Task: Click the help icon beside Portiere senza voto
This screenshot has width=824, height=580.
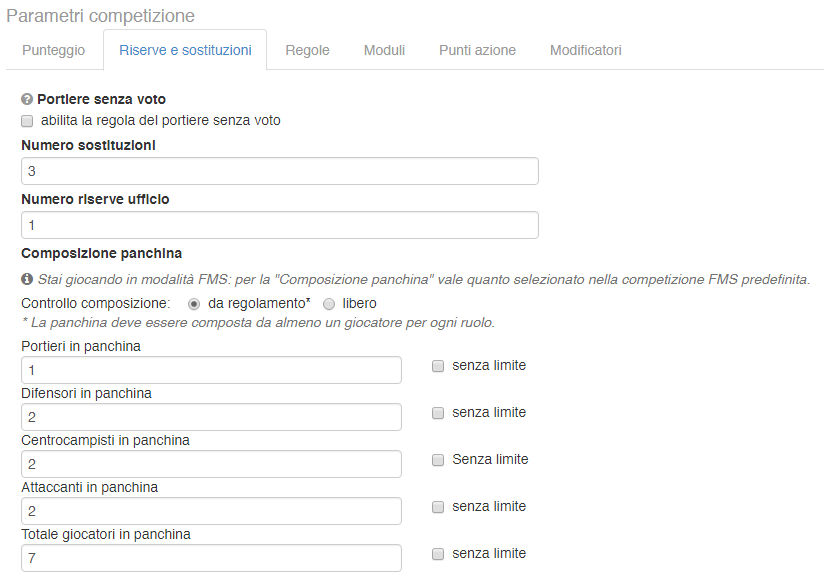Action: 27,100
